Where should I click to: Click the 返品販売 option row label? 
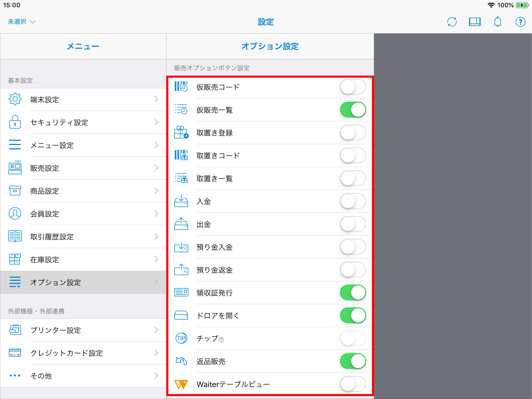211,362
